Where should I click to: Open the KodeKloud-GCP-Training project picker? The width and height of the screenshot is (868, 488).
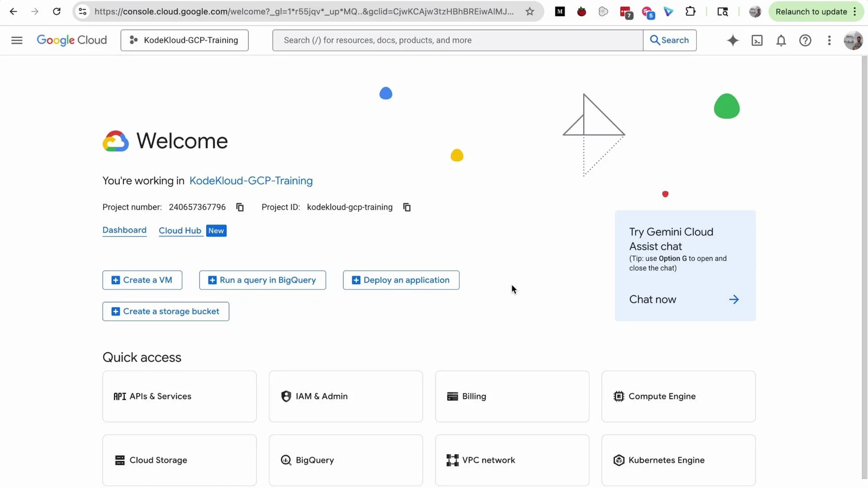(x=184, y=40)
